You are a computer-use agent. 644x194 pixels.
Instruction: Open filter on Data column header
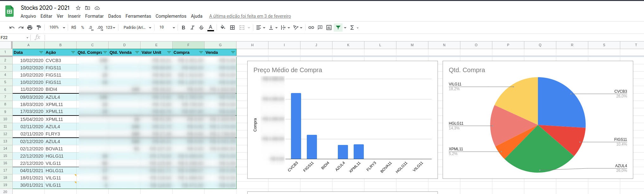[41, 53]
